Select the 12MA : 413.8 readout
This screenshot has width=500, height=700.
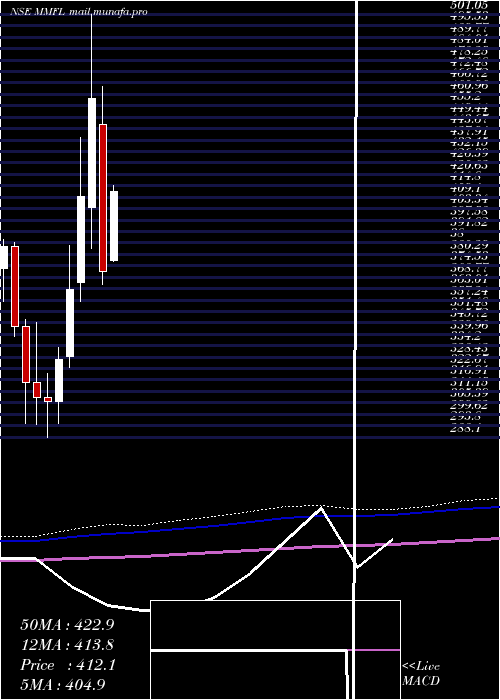67,645
